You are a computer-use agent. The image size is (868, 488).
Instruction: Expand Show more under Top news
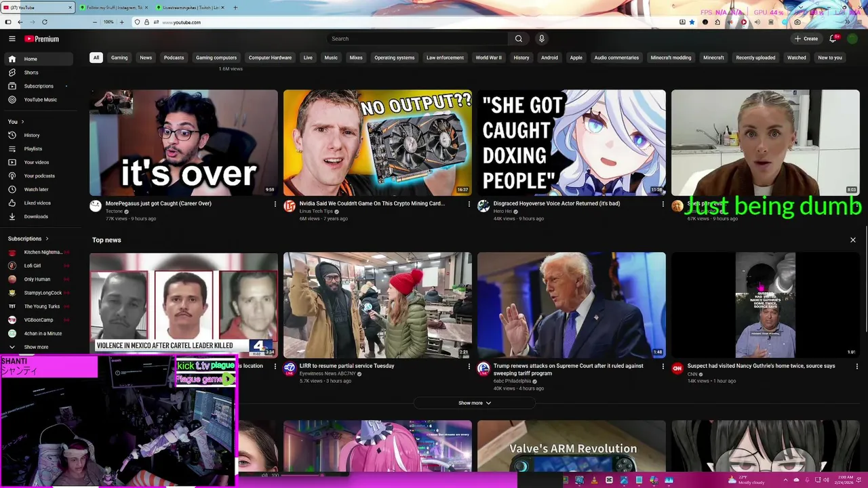click(x=475, y=403)
